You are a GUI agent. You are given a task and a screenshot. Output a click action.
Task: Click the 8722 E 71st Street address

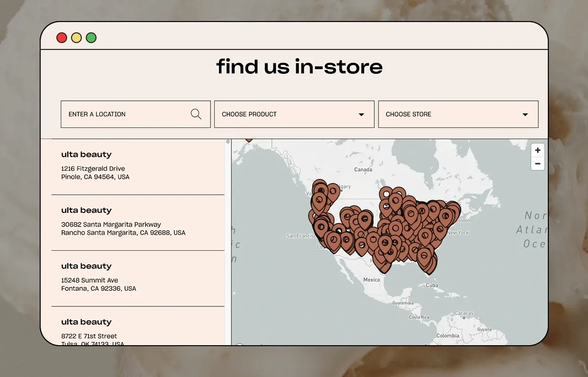click(x=89, y=336)
